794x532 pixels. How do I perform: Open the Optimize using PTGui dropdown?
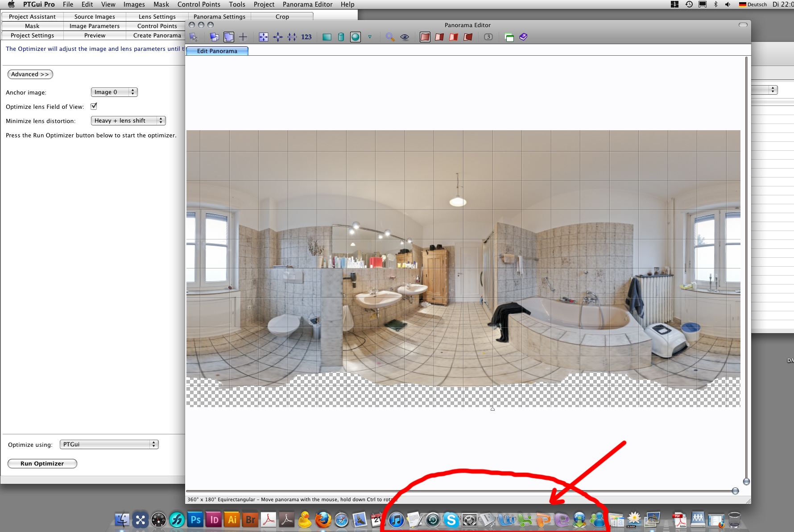pos(109,445)
